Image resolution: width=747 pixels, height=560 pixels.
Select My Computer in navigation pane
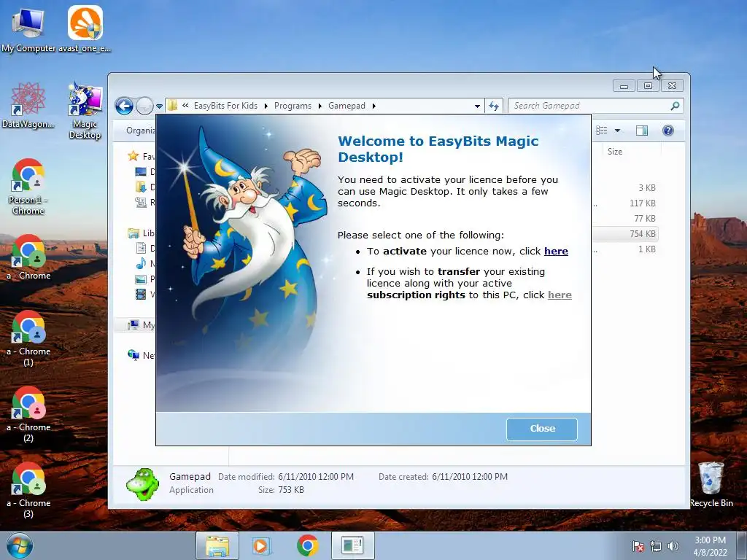pyautogui.click(x=141, y=324)
